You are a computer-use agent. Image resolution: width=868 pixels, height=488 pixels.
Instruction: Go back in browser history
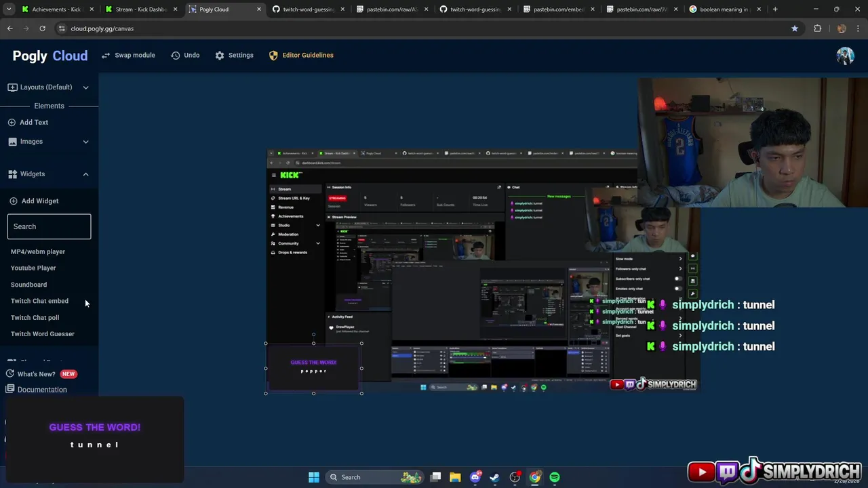(9, 28)
